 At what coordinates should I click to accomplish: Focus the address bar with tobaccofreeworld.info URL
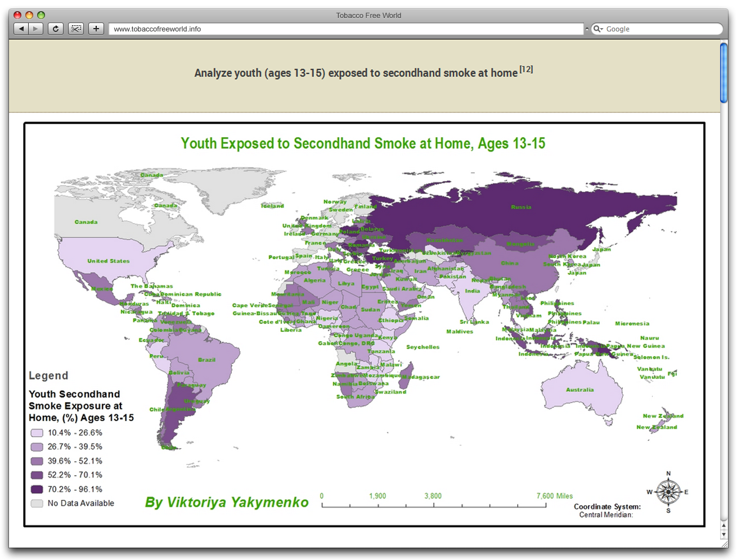click(x=346, y=29)
